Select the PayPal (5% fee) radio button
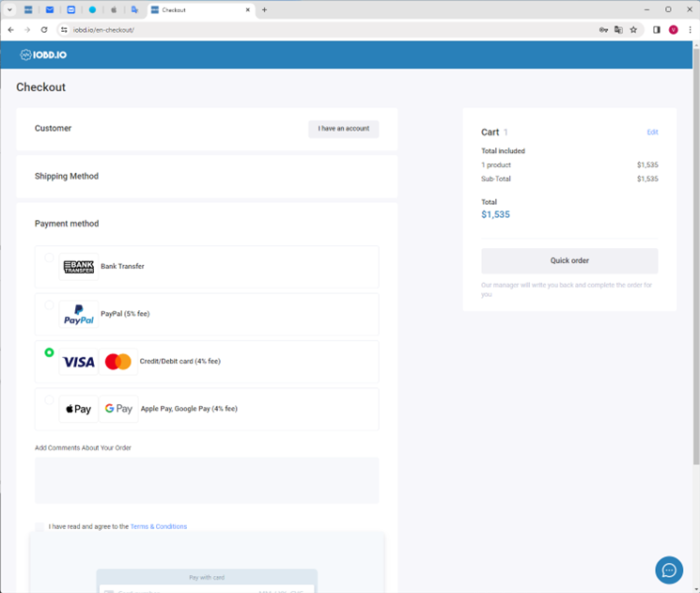This screenshot has width=700, height=593. point(49,305)
